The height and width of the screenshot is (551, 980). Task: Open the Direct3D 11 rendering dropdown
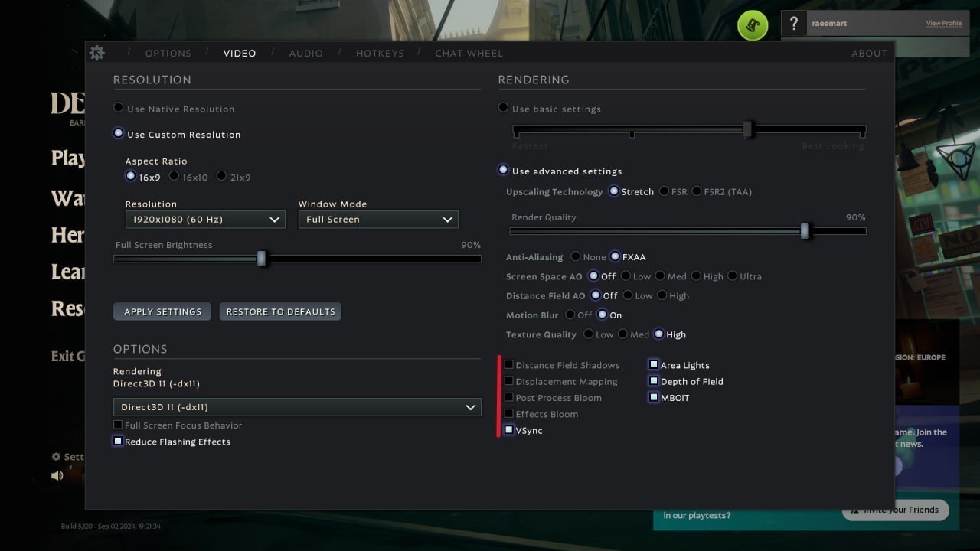point(297,407)
